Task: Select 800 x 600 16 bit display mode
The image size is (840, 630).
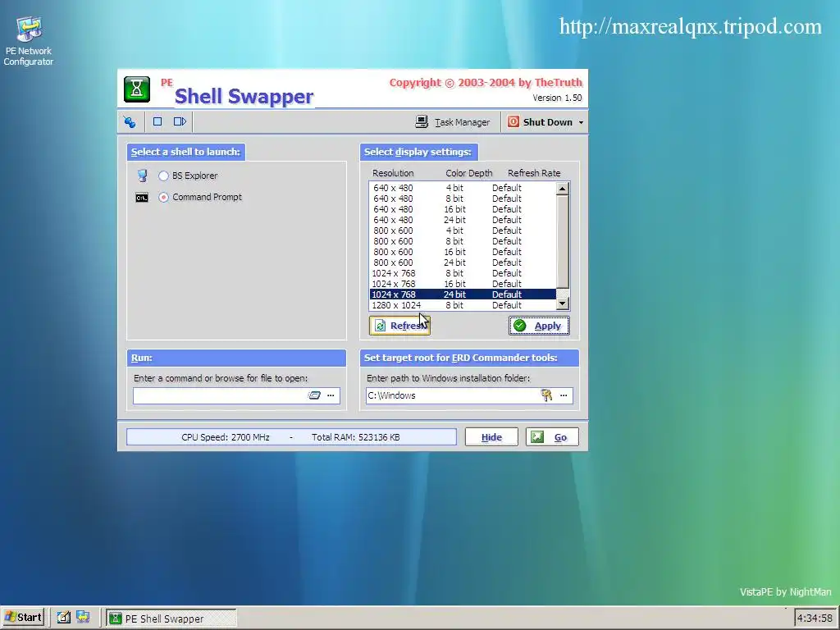Action: 463,252
